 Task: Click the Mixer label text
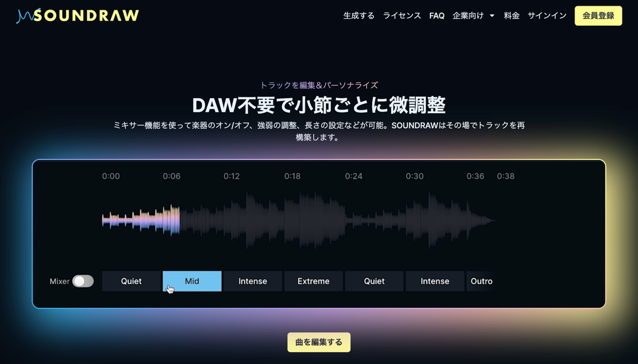point(59,281)
